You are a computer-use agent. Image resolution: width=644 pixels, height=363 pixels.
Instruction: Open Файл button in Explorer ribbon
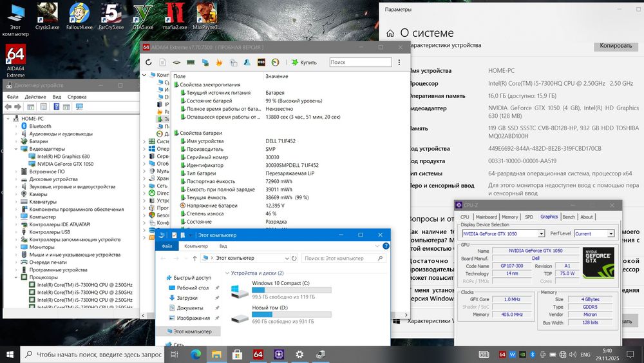click(167, 246)
